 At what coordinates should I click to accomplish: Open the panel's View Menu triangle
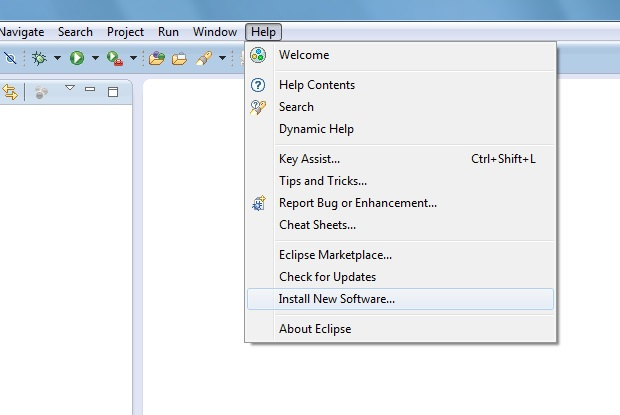click(x=70, y=89)
